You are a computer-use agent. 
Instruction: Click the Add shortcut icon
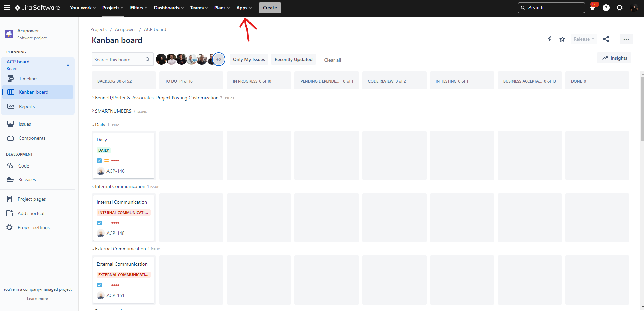point(9,213)
